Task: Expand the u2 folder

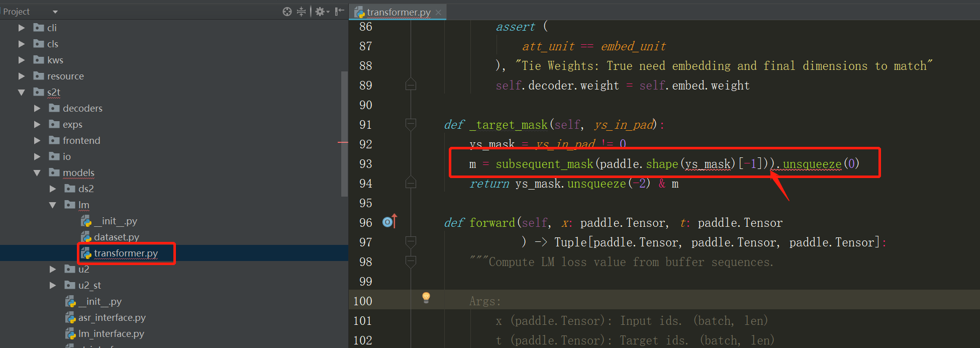Action: [x=53, y=269]
